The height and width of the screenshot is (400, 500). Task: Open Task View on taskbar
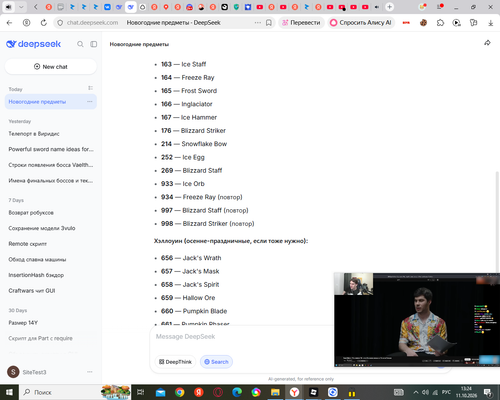pyautogui.click(x=141, y=392)
